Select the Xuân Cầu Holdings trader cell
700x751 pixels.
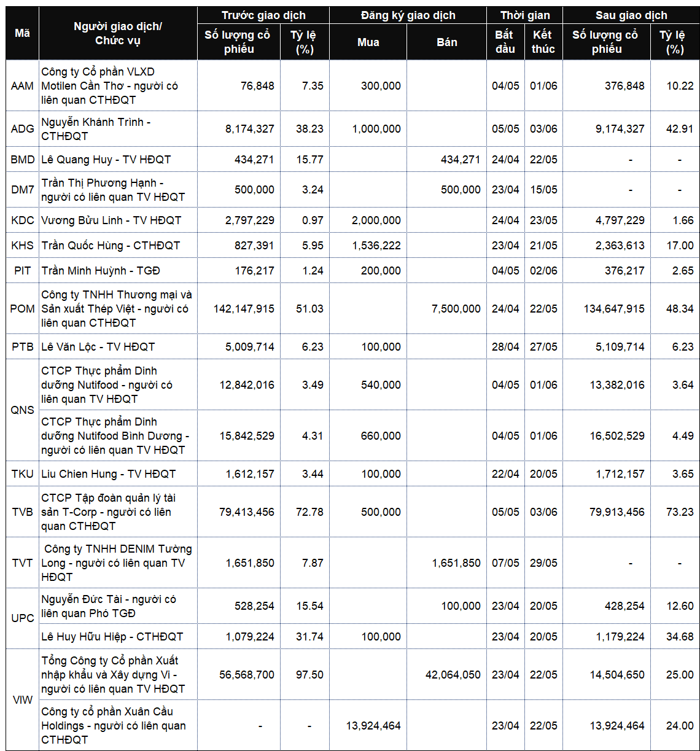coord(118,726)
